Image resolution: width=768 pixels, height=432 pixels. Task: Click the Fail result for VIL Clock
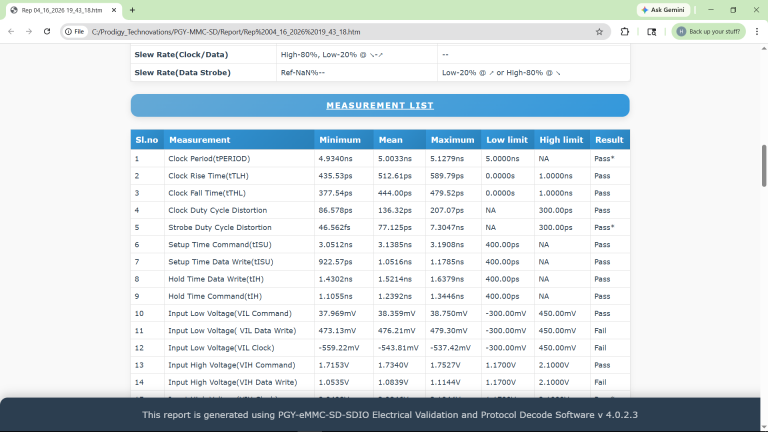600,348
